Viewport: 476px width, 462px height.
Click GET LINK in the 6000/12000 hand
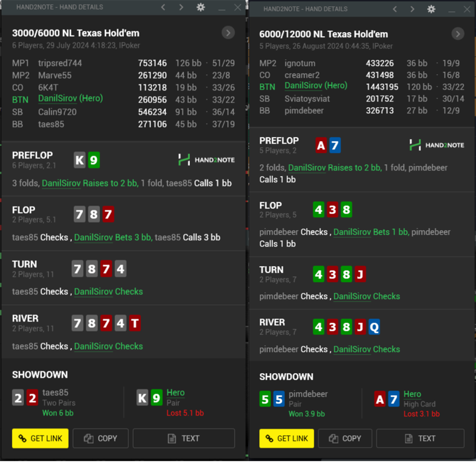click(287, 438)
